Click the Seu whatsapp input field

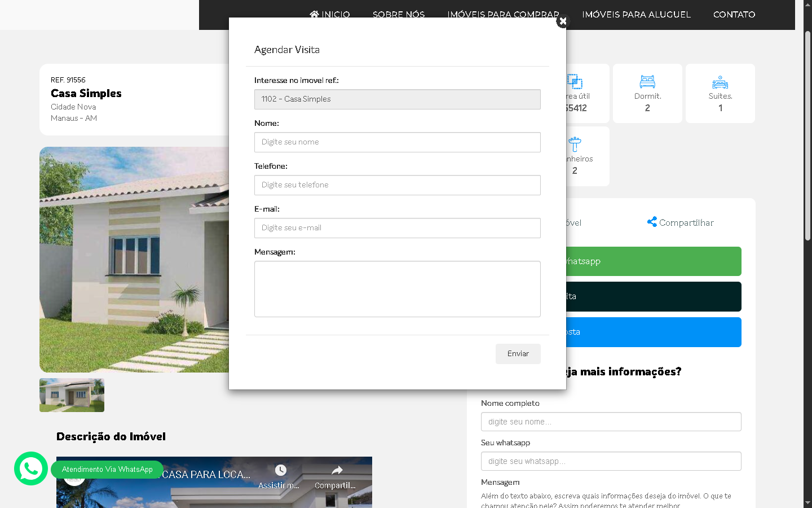point(611,461)
